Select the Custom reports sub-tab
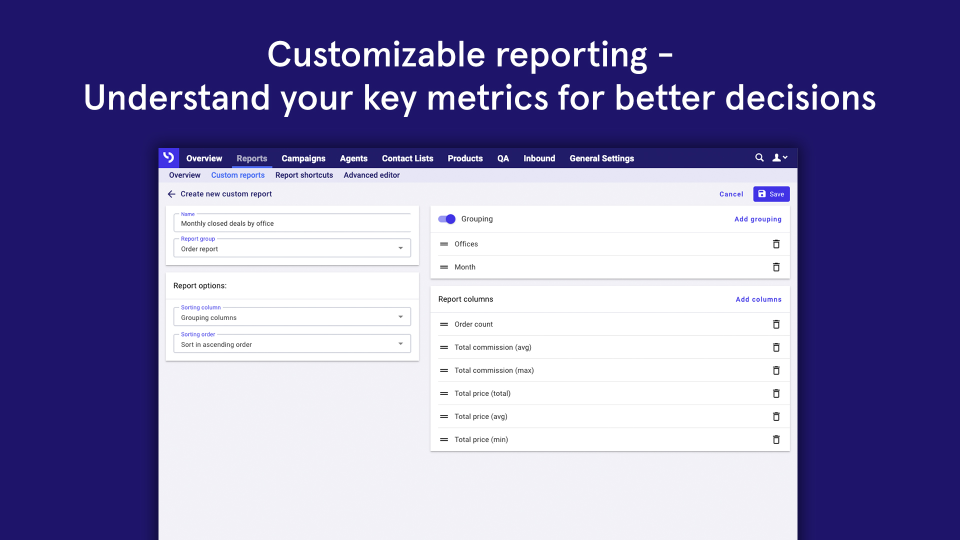 [x=238, y=175]
